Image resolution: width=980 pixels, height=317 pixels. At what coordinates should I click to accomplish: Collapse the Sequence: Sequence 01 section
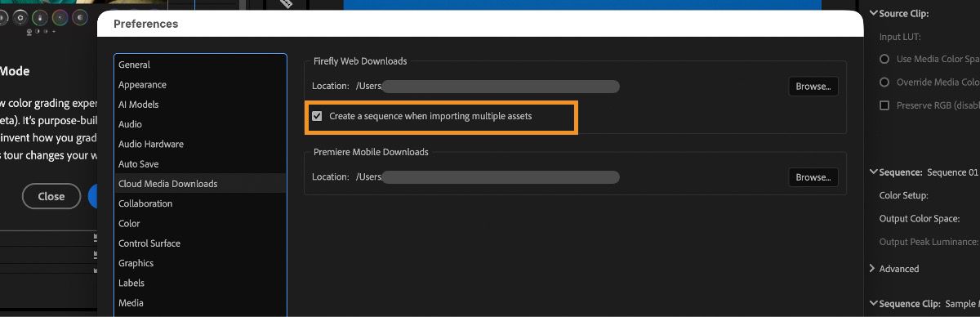873,172
